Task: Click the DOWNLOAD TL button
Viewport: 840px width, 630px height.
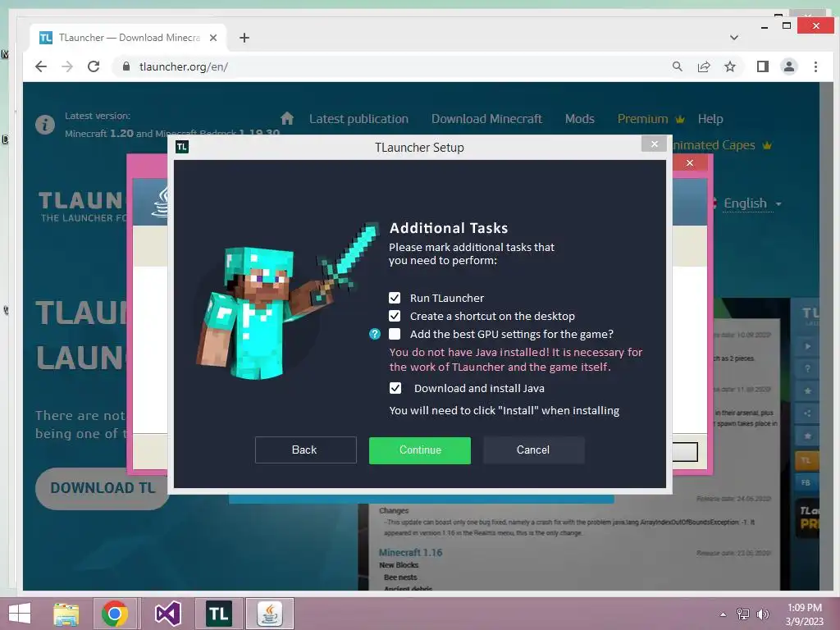Action: (x=103, y=488)
